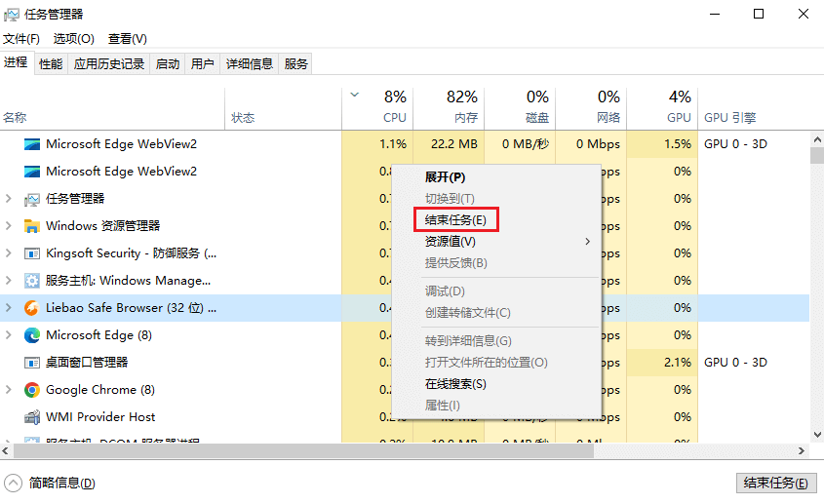Expand the Windows 资源管理器 process group
The height and width of the screenshot is (504, 824).
pyautogui.click(x=8, y=226)
